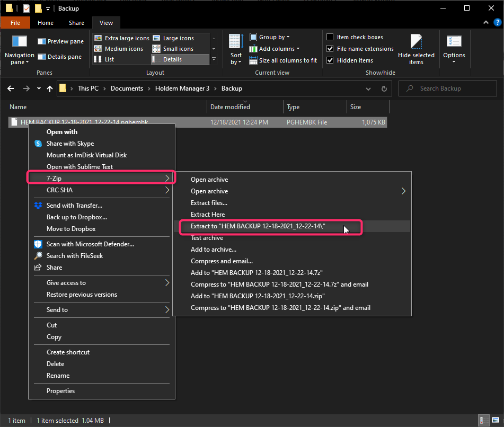Switch layout to Medium icons

click(119, 49)
